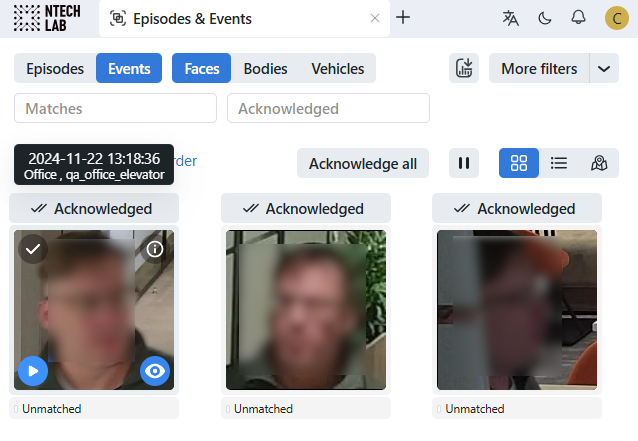Switch to the Episodes tab
This screenshot has width=638, height=441.
[x=55, y=69]
